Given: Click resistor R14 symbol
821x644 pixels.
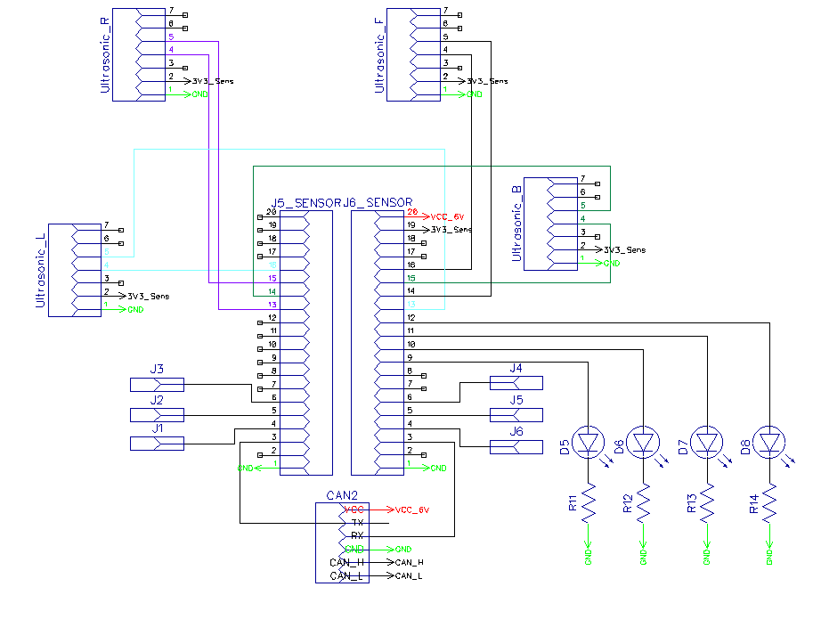Looking at the screenshot, I should (x=769, y=502).
